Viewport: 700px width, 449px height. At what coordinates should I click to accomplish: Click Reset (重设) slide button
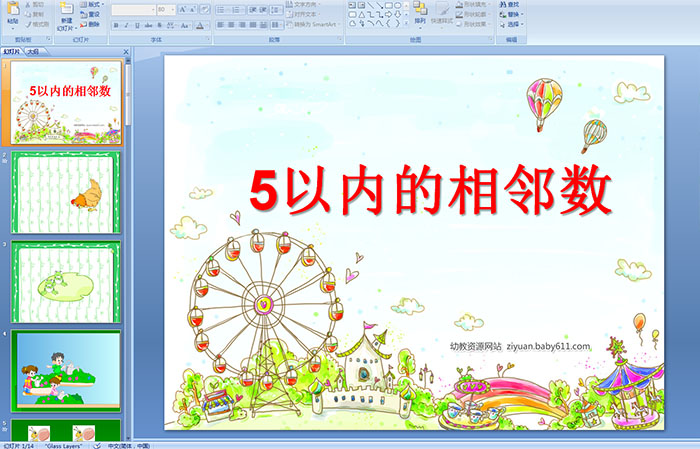[x=90, y=14]
